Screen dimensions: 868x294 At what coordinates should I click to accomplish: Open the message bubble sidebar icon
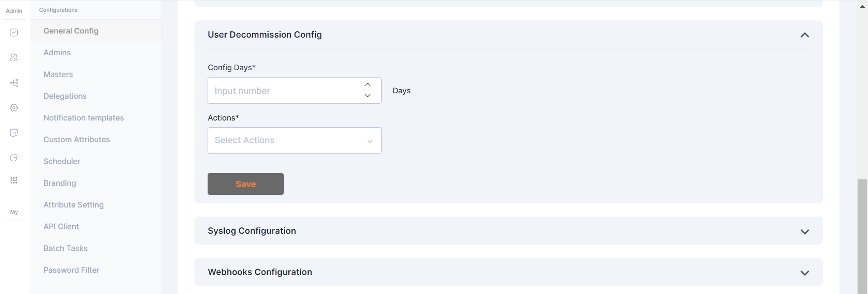(x=14, y=133)
